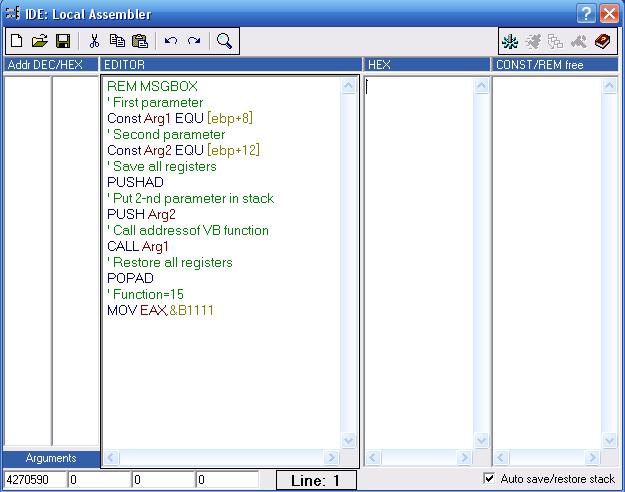Click the comment "' Second parameter"
The height and width of the screenshot is (492, 625).
pyautogui.click(x=166, y=134)
